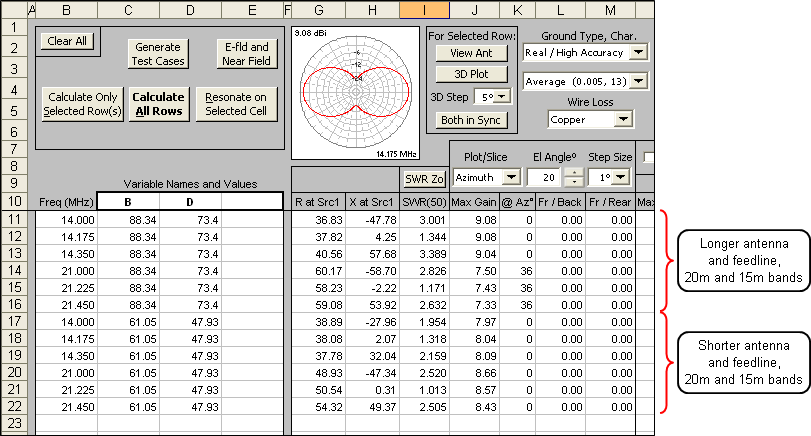Screen dimensions: 811x436
Task: Click Calculate Only Selected Row(s)
Action: click(x=82, y=103)
